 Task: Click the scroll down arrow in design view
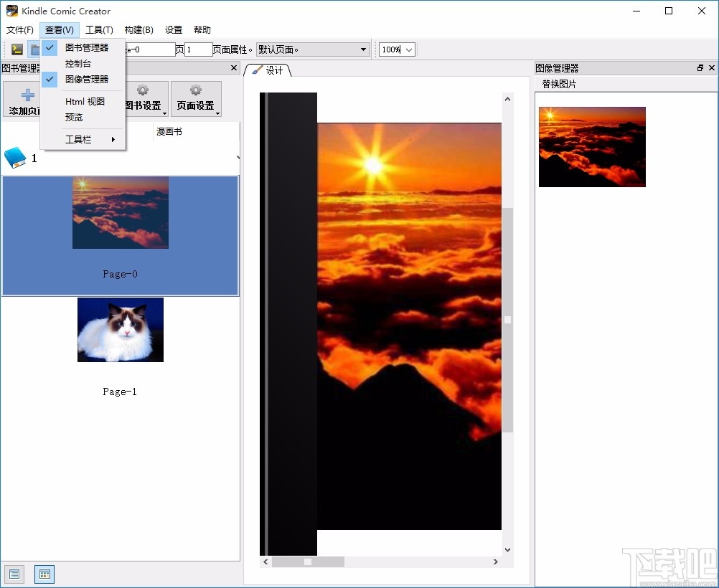click(x=507, y=549)
